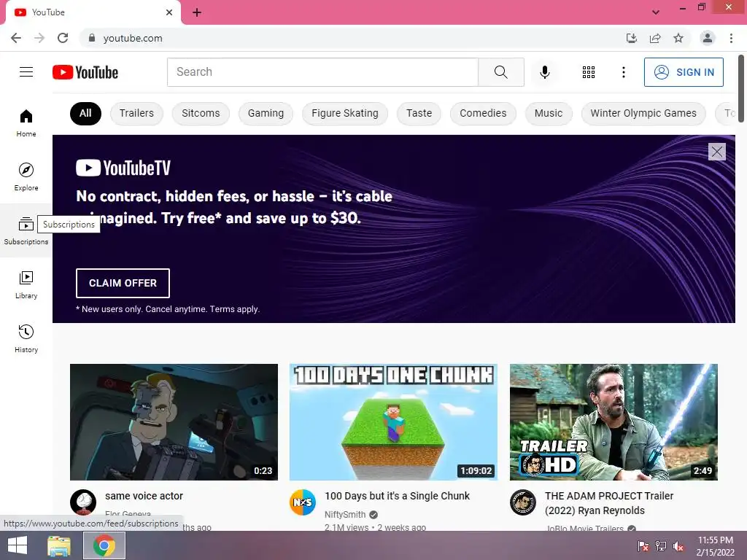Viewport: 747px width, 560px height.
Task: Click Chrome icon on taskbar
Action: pyautogui.click(x=104, y=545)
